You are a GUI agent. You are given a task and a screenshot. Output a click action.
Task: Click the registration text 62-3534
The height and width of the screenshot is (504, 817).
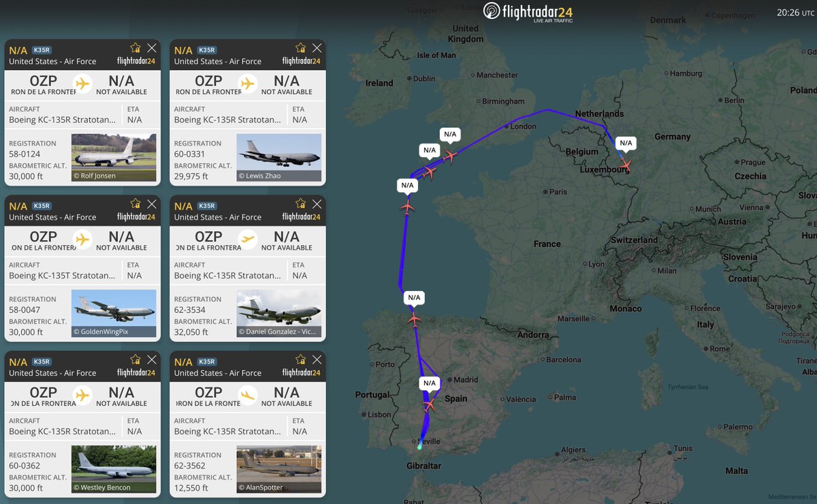coord(190,310)
